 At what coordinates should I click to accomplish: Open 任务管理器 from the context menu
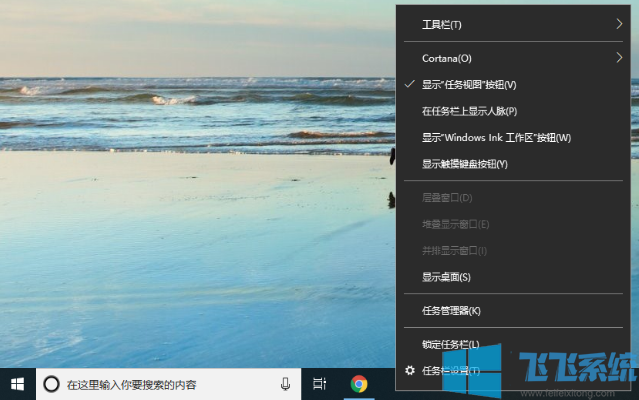[451, 311]
